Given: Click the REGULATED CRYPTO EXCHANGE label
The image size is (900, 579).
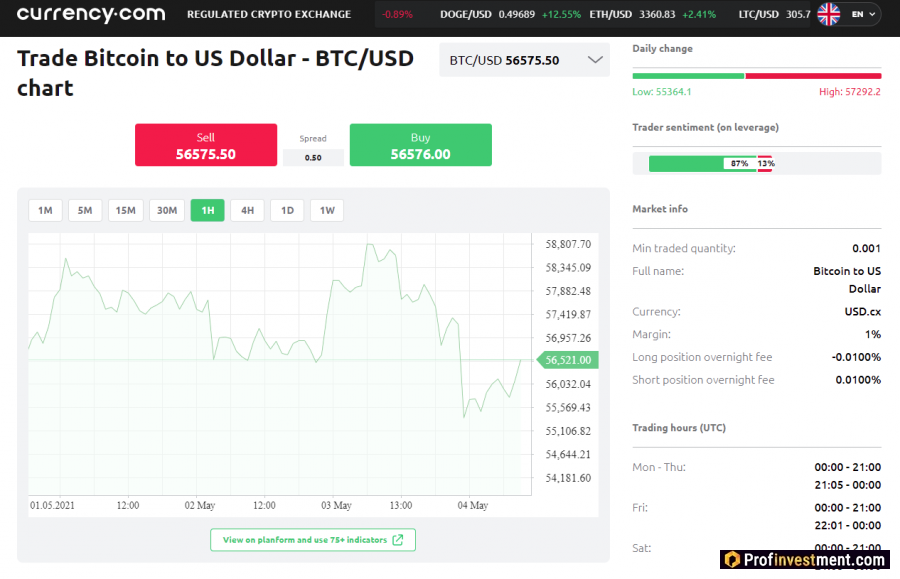Looking at the screenshot, I should [x=269, y=14].
